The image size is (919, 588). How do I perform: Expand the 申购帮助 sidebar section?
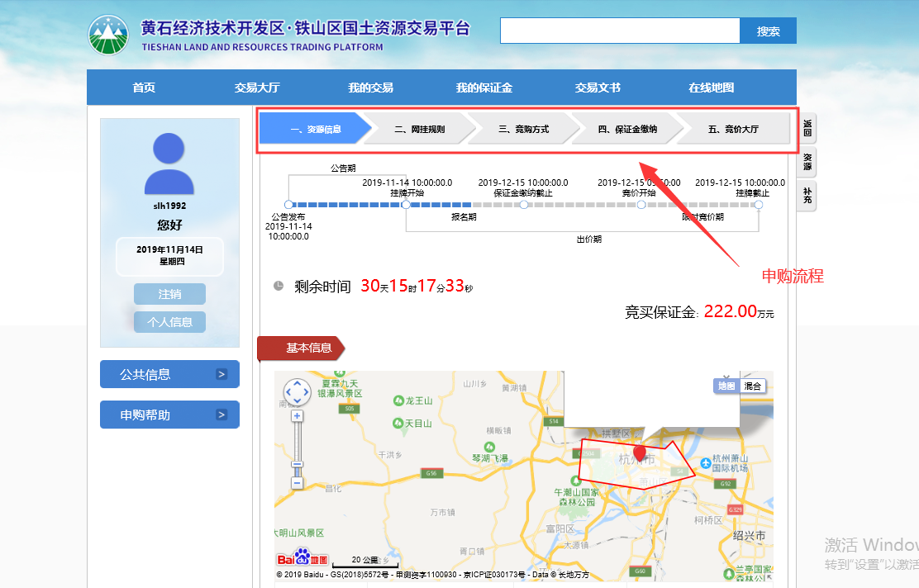coord(169,415)
